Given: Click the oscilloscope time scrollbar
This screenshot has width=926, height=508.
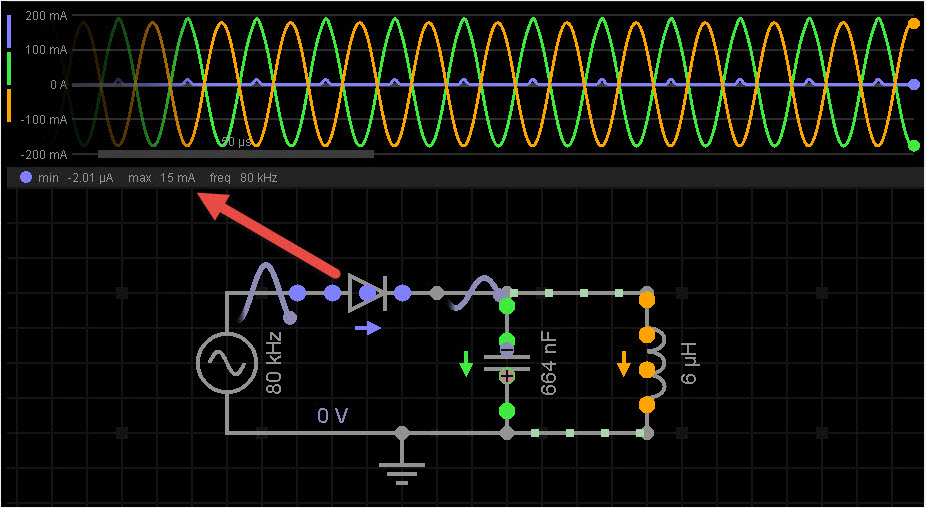Looking at the screenshot, I should 235,154.
